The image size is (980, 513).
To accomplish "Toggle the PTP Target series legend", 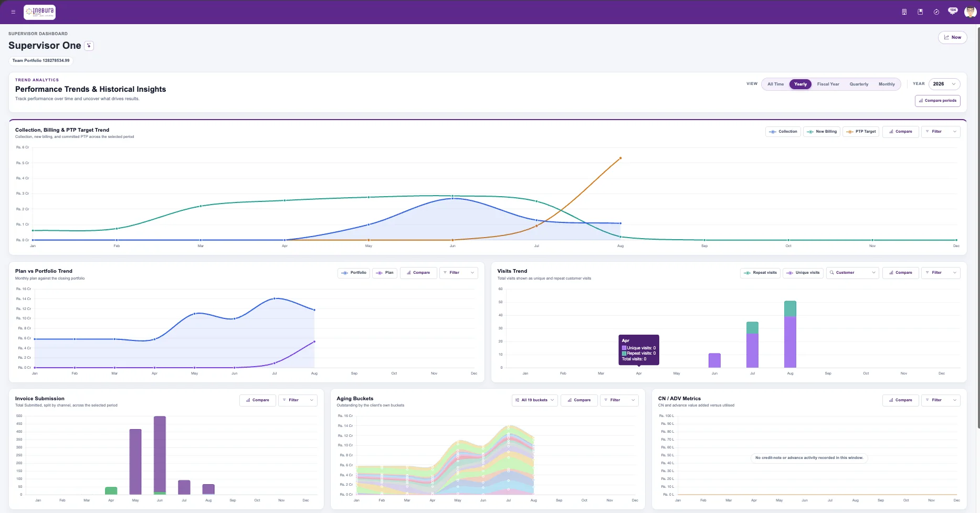I will click(861, 132).
